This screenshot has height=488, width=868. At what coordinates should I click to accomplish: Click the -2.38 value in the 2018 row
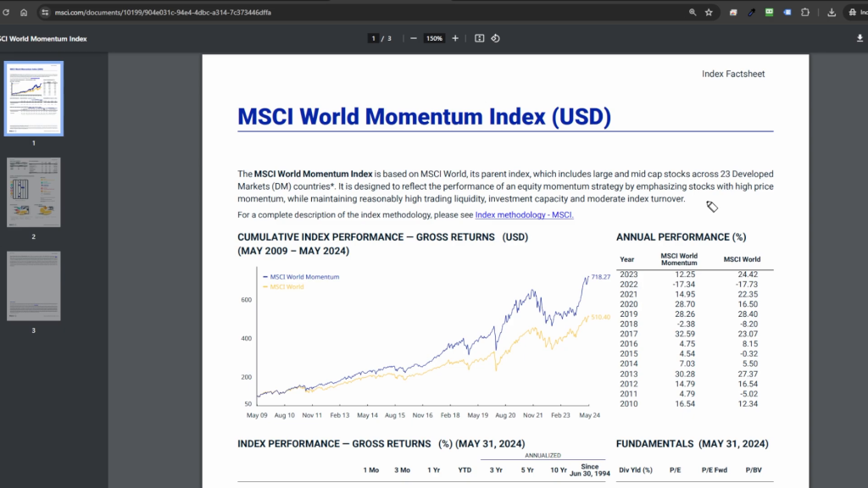686,324
